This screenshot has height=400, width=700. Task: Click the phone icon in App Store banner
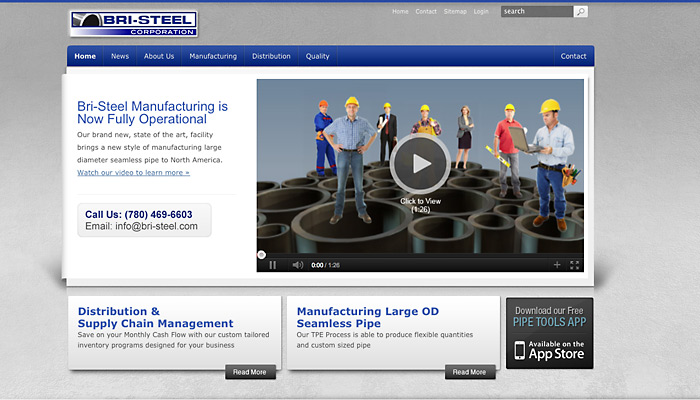point(520,350)
